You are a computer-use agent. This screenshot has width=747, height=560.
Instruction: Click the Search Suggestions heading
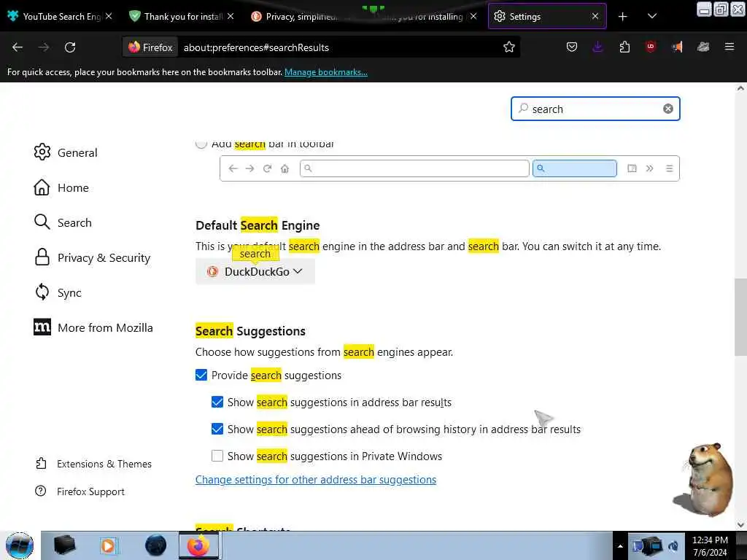coord(250,331)
